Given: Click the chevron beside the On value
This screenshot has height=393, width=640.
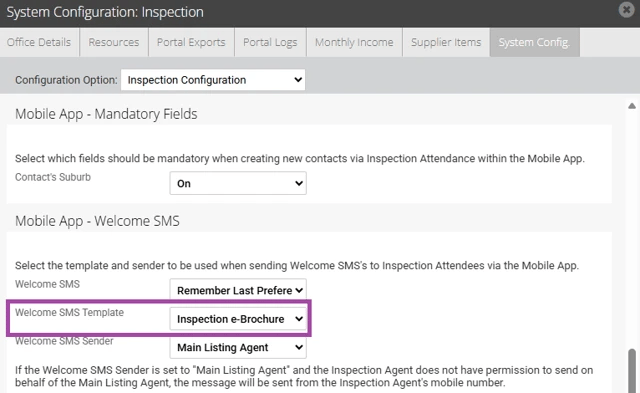Looking at the screenshot, I should pos(299,183).
